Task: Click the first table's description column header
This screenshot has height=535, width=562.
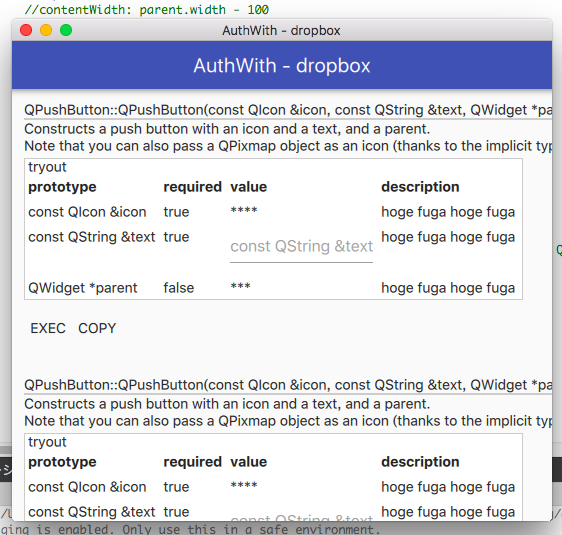Action: click(420, 187)
